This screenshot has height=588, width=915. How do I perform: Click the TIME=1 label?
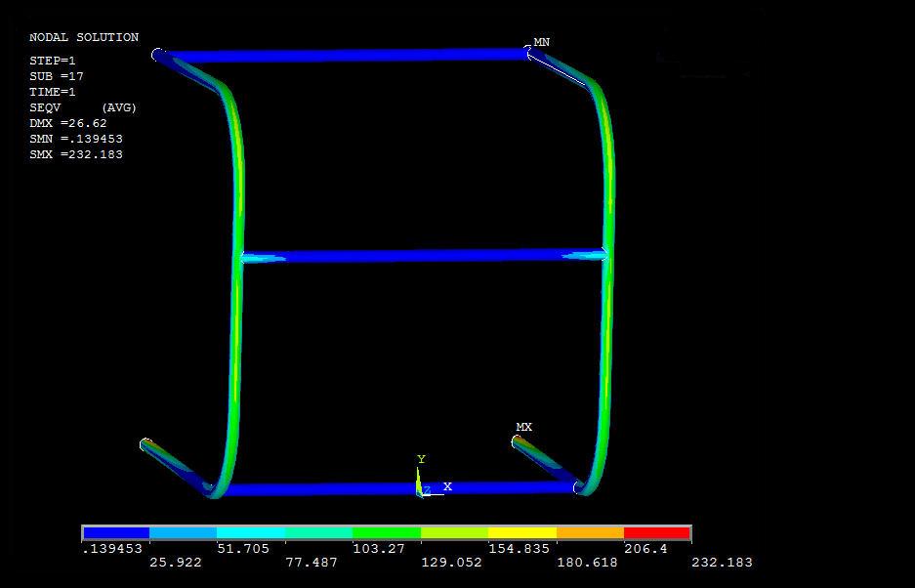tap(53, 92)
